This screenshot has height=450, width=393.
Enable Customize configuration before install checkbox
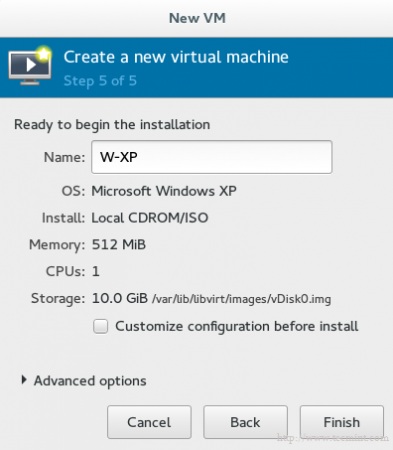tap(100, 326)
